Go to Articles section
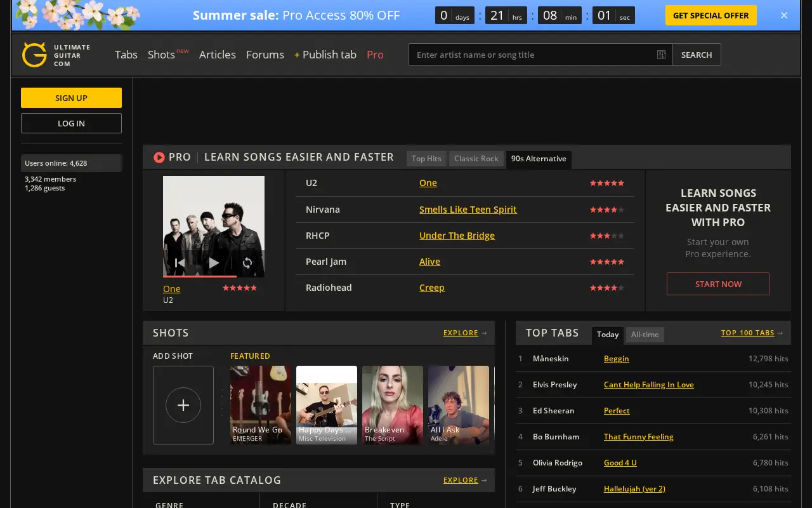The image size is (812, 508). point(218,55)
